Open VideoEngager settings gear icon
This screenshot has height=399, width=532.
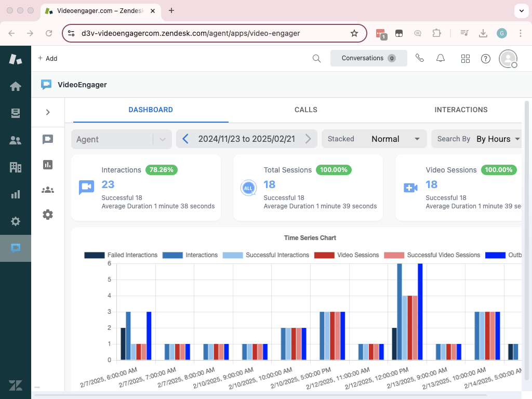tap(48, 214)
